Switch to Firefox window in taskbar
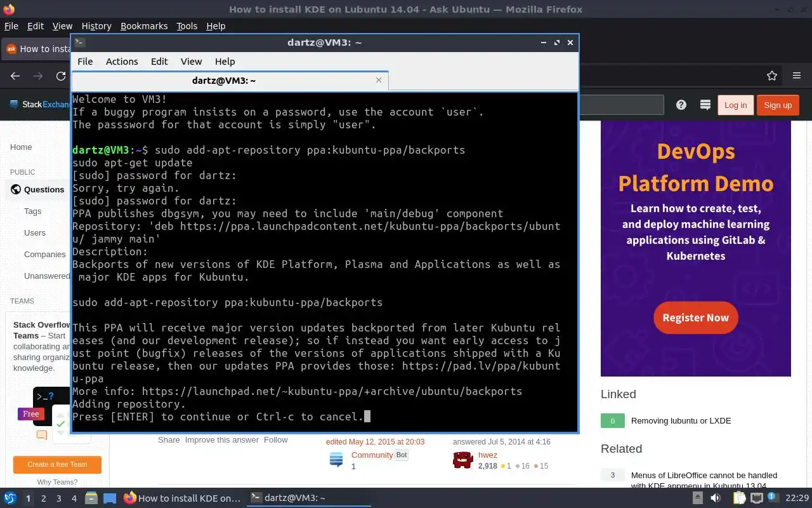 pyautogui.click(x=182, y=498)
